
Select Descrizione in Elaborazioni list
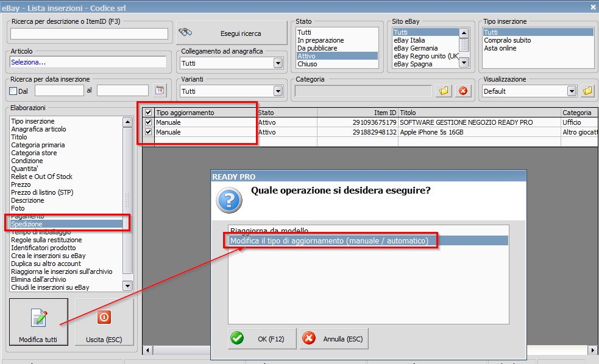[x=66, y=200]
